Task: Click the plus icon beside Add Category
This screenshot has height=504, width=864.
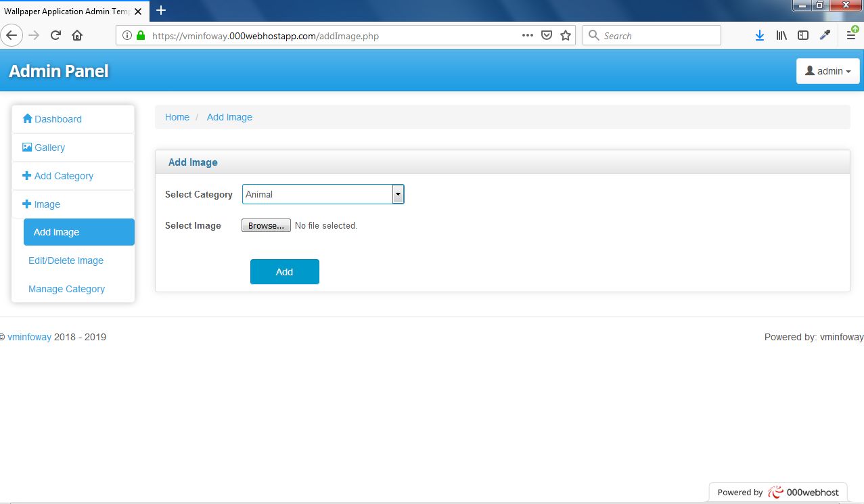Action: (x=27, y=175)
